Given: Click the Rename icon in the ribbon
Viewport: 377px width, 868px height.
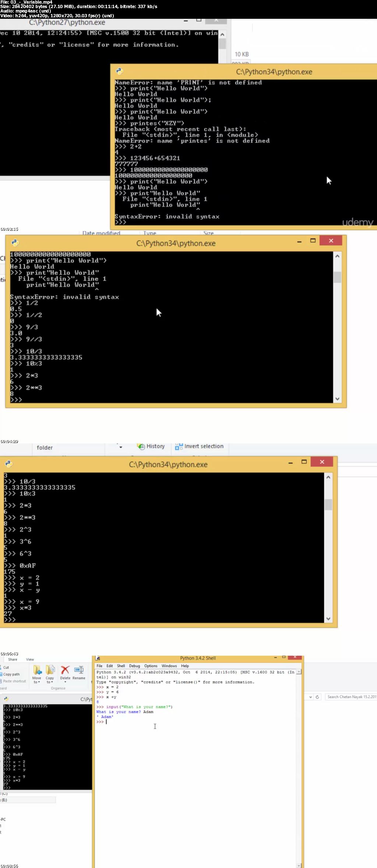Looking at the screenshot, I should coord(79,670).
